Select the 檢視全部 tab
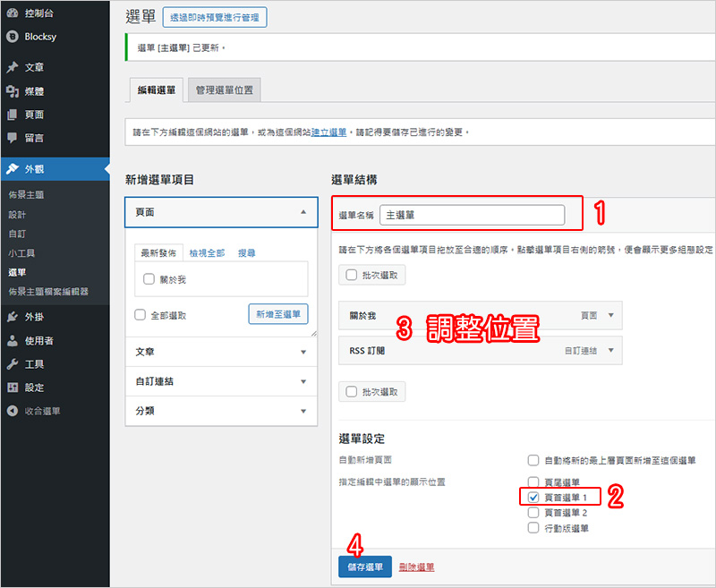 207,253
